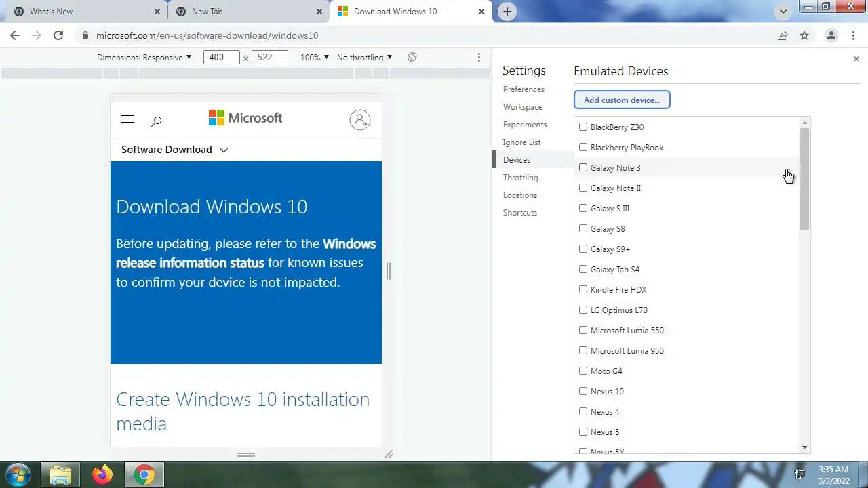Select the Devices settings section
This screenshot has width=868, height=488.
click(x=517, y=160)
